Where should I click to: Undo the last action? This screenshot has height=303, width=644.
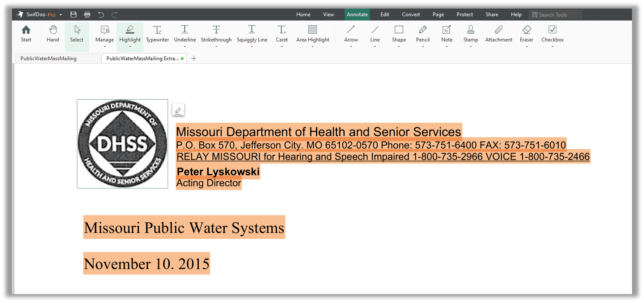(101, 15)
